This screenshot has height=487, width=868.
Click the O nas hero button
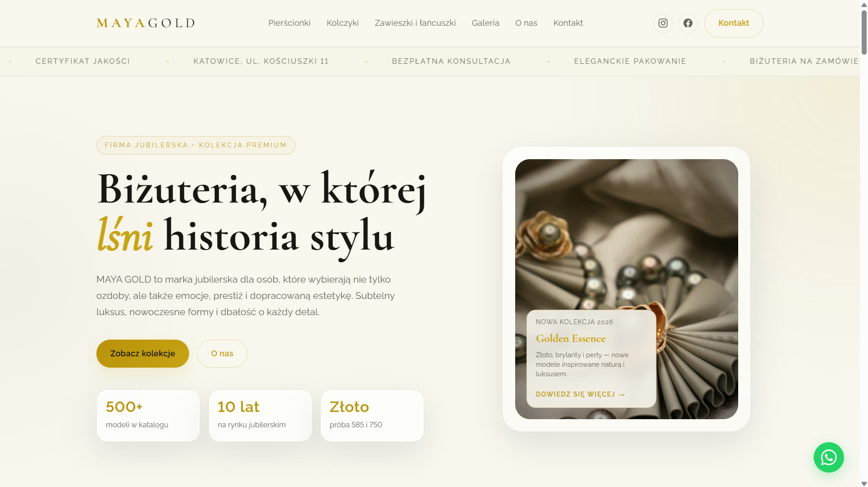pos(222,353)
